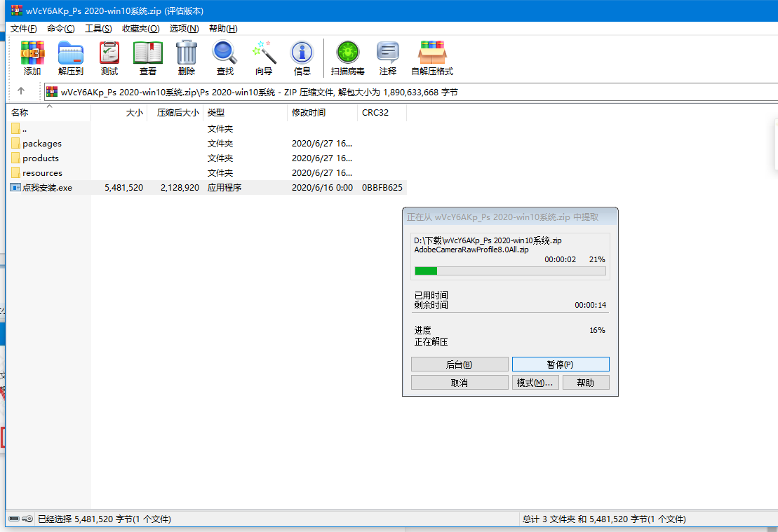Click the 帮助 button in extract dialog

pyautogui.click(x=586, y=383)
